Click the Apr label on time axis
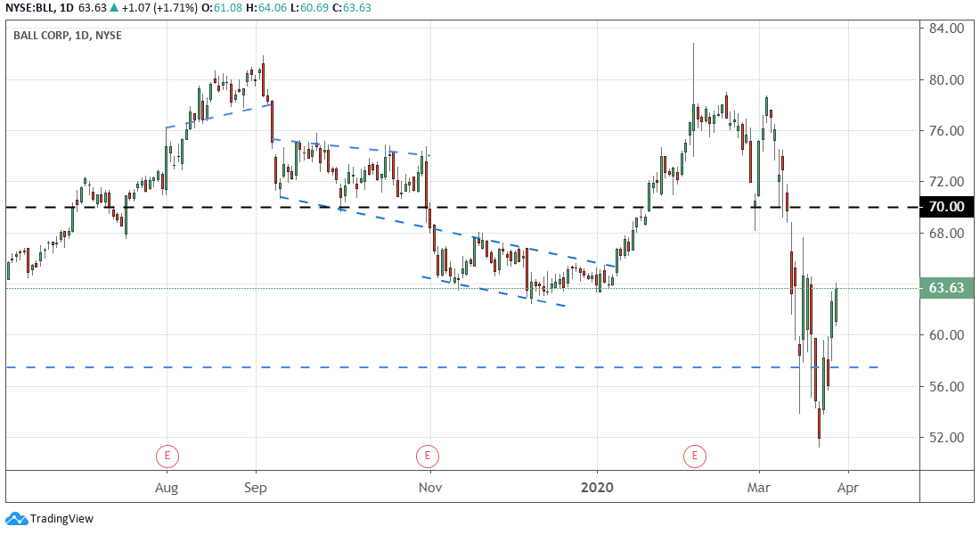 pos(849,488)
